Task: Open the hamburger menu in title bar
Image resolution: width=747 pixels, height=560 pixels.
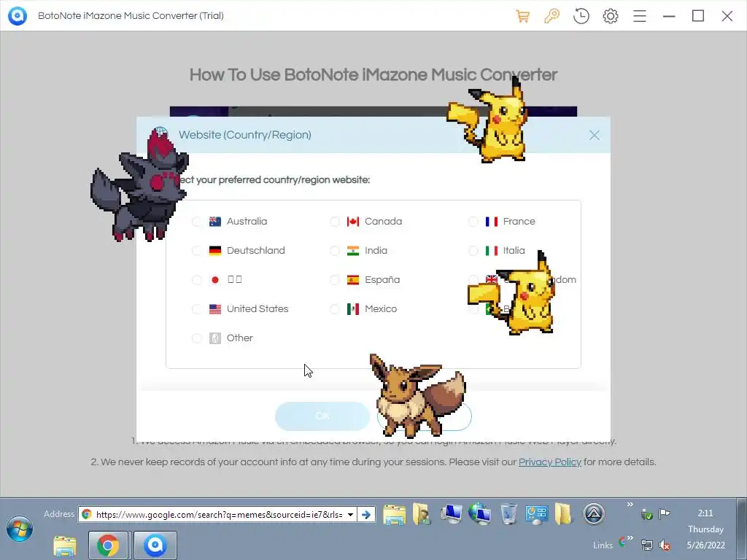Action: point(639,16)
